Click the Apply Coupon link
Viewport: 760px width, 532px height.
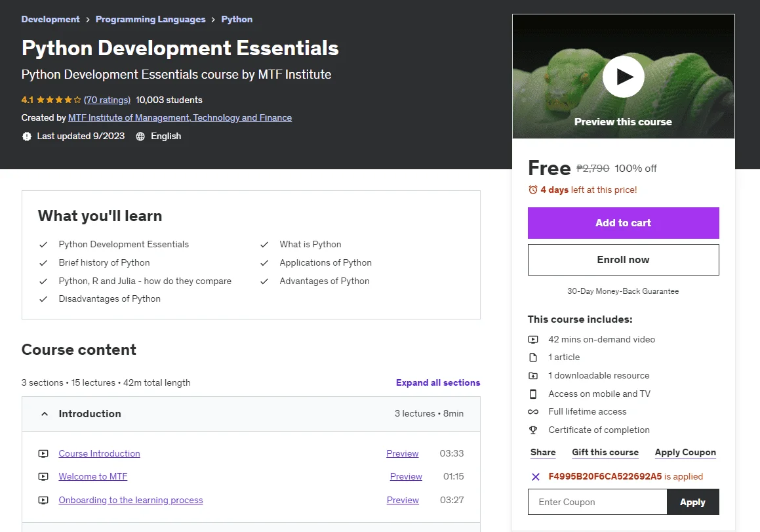[x=685, y=453]
